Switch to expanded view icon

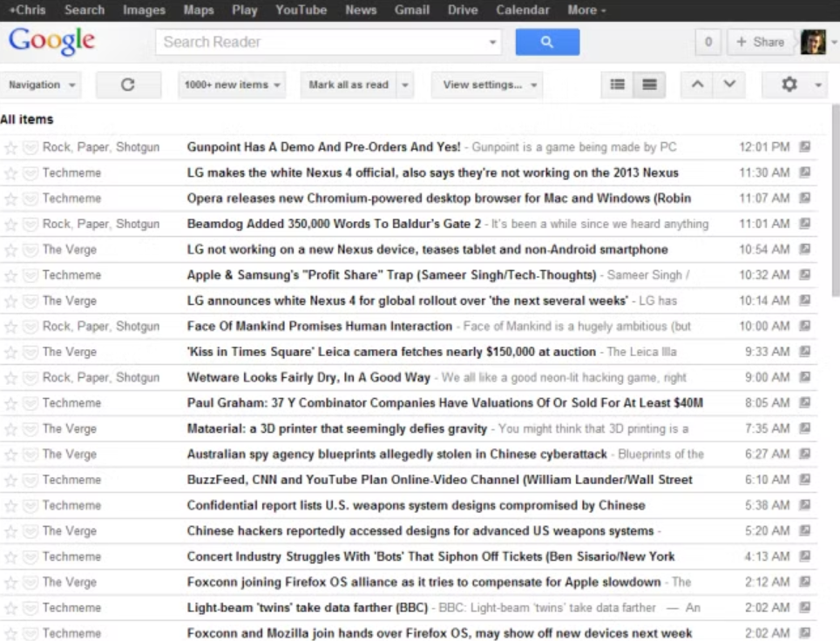[x=649, y=84]
